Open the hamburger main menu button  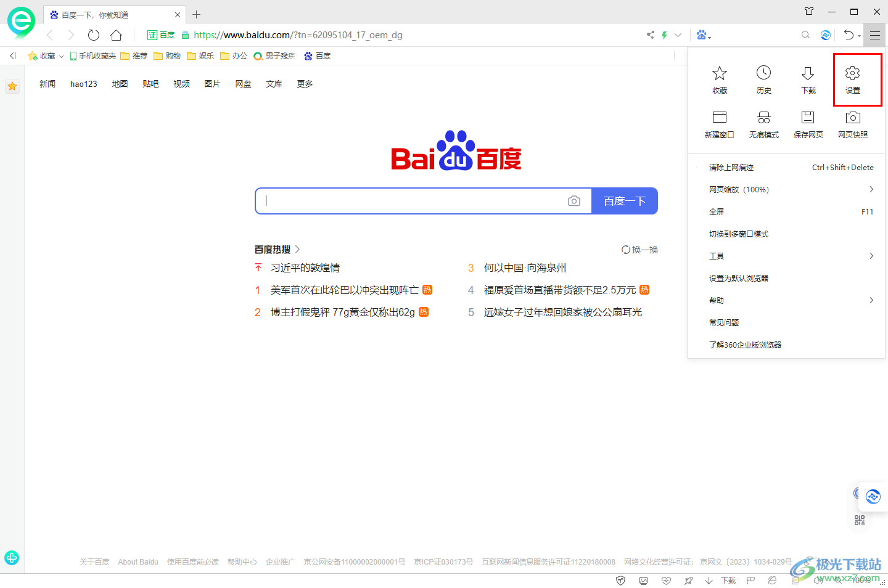click(x=875, y=35)
